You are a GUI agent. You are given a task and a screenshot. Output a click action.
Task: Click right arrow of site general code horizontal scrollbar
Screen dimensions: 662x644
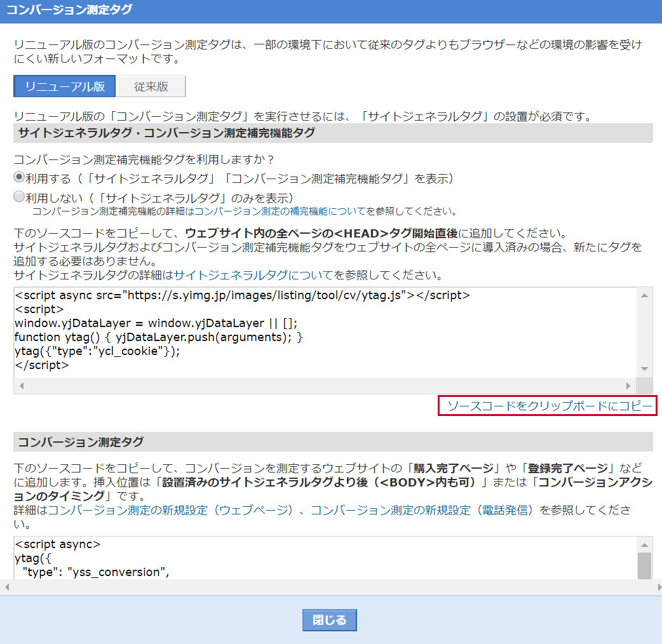pyautogui.click(x=628, y=386)
